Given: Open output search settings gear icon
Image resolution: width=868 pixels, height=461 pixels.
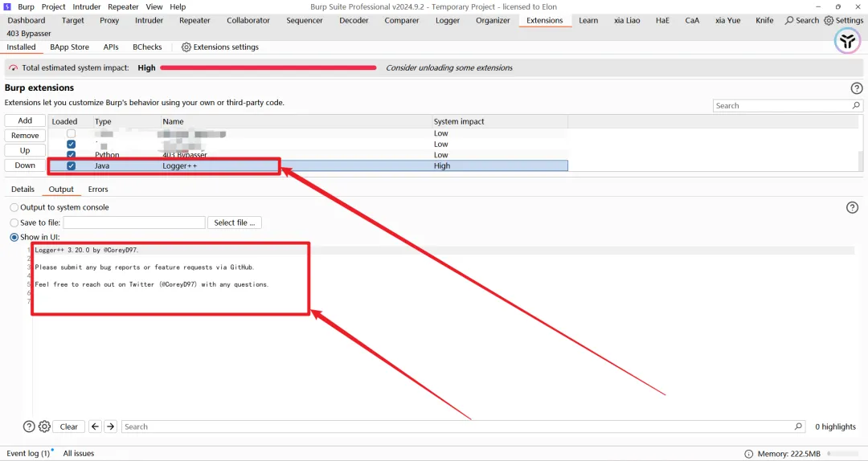Looking at the screenshot, I should pos(44,426).
